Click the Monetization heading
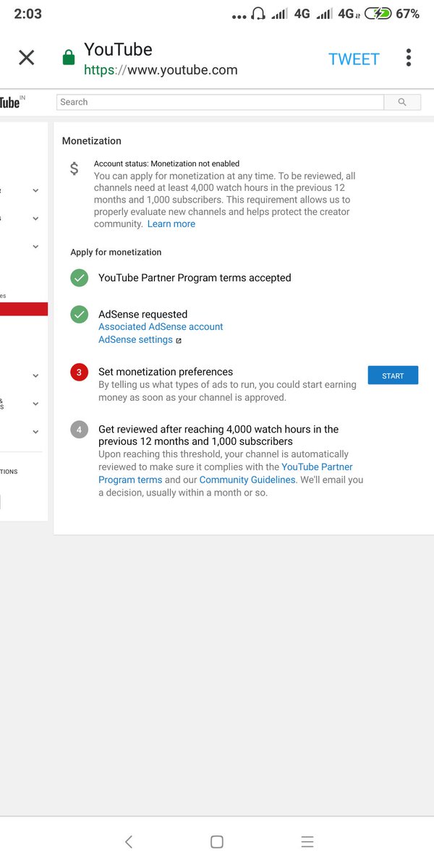This screenshot has height=868, width=434. (x=92, y=141)
